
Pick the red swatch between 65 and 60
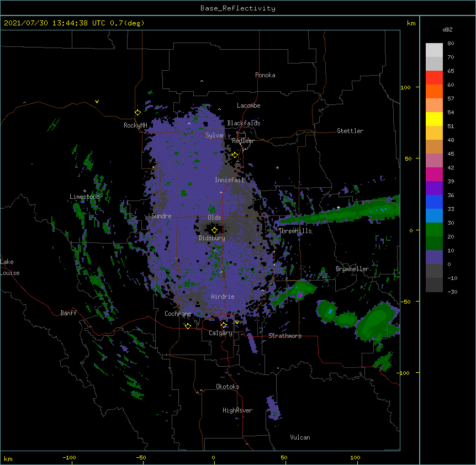(434, 77)
